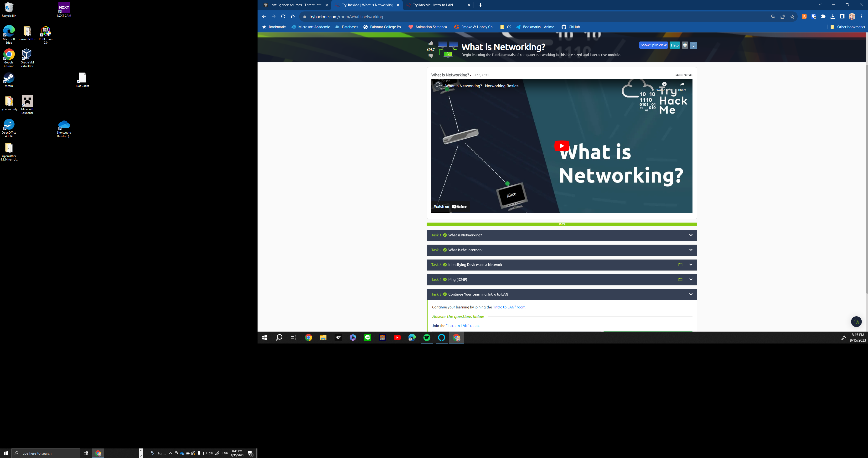Open split view for Task 4 Ping (ICMP)
This screenshot has height=458, width=868.
click(x=680, y=279)
